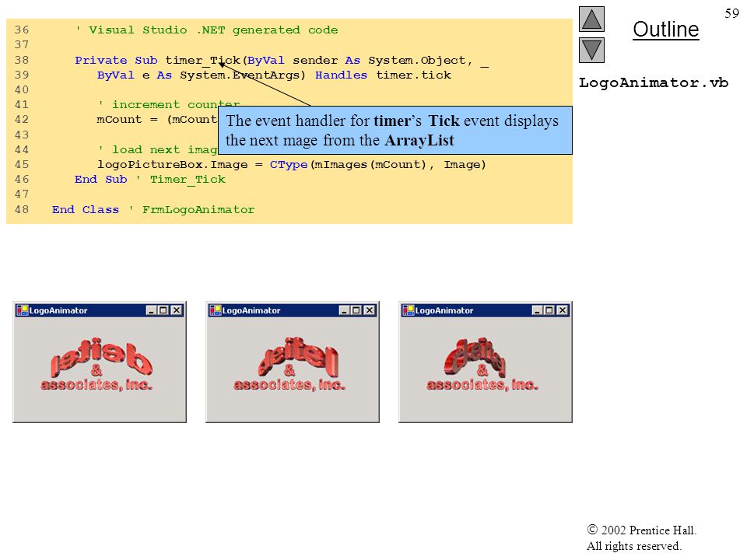This screenshot has width=747, height=560.
Task: Click the LogoAnimator.vb file label
Action: [x=654, y=83]
